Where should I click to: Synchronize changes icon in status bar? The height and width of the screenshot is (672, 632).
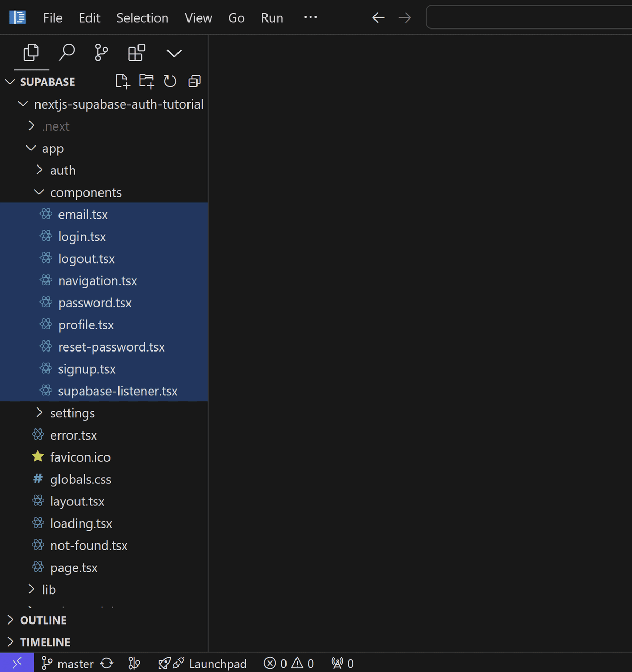point(107,663)
